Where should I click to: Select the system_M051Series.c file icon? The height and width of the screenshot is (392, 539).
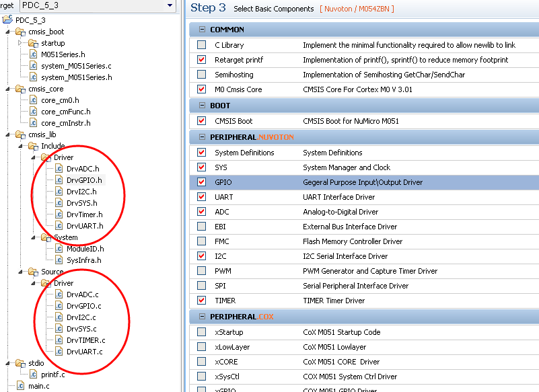34,66
